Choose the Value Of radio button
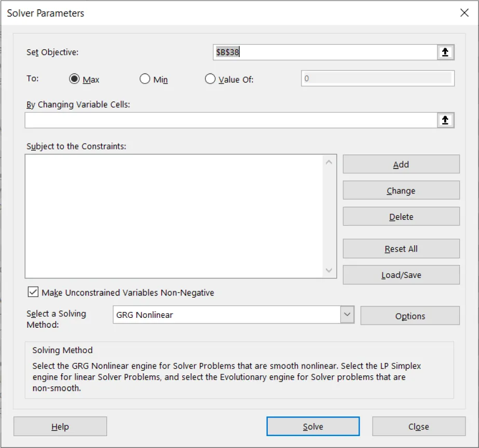The width and height of the screenshot is (479, 448). [210, 78]
